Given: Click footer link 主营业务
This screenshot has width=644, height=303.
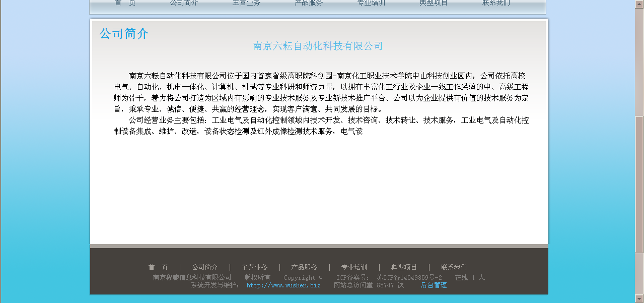Looking at the screenshot, I should (x=254, y=267).
